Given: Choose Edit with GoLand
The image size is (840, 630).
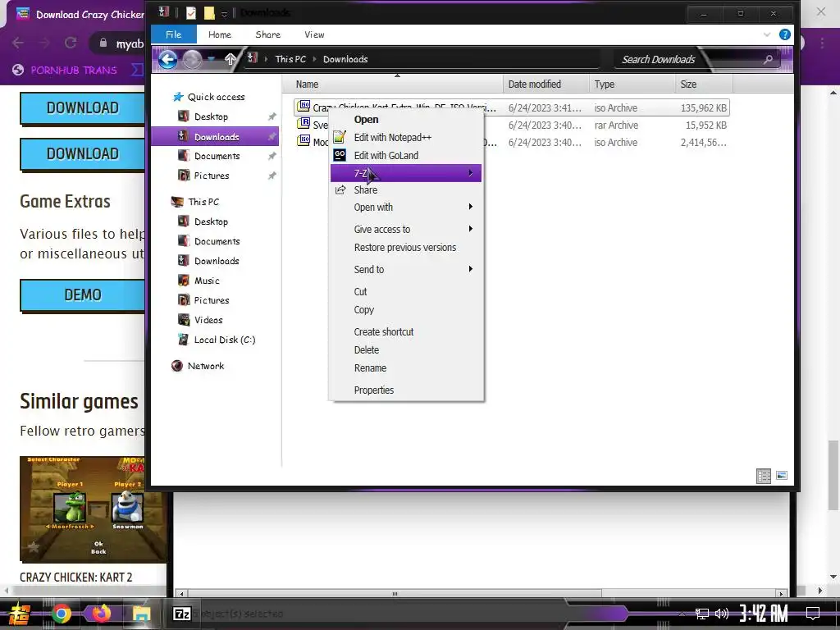Looking at the screenshot, I should (386, 155).
